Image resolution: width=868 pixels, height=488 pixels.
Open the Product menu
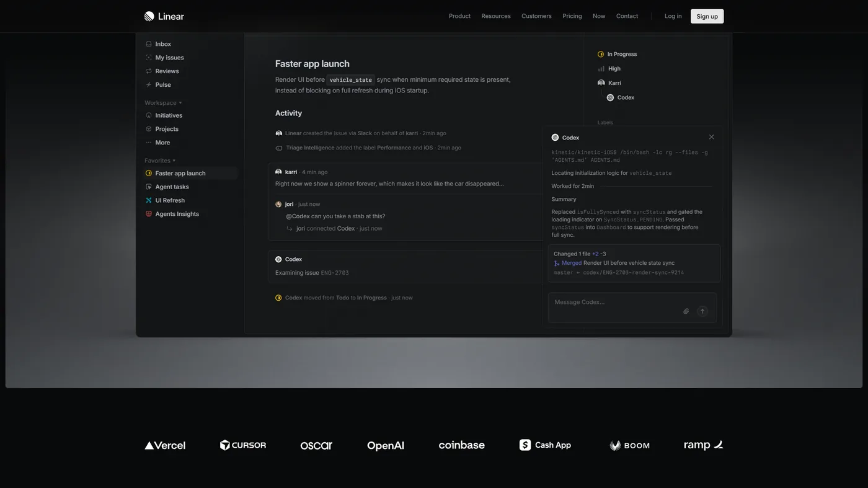click(459, 16)
